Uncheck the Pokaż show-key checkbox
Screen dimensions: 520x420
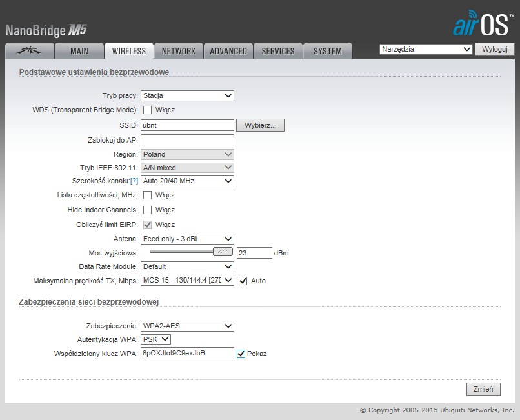tap(241, 354)
